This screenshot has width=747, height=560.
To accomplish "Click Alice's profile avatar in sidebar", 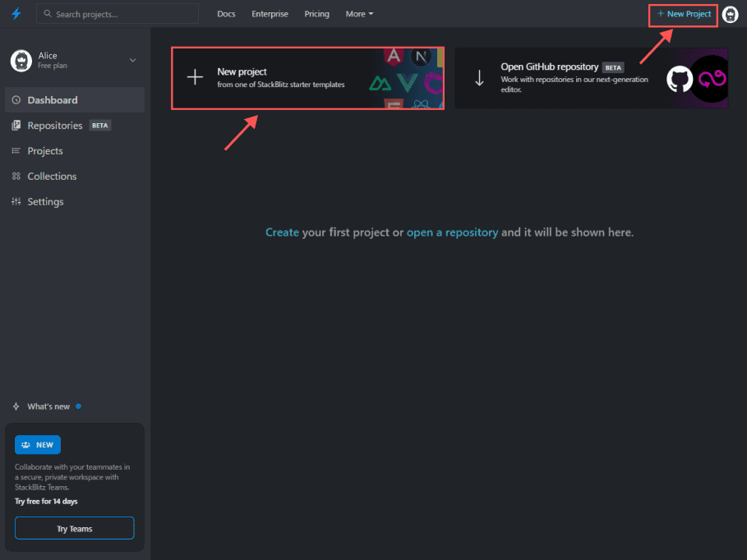I will pyautogui.click(x=21, y=61).
